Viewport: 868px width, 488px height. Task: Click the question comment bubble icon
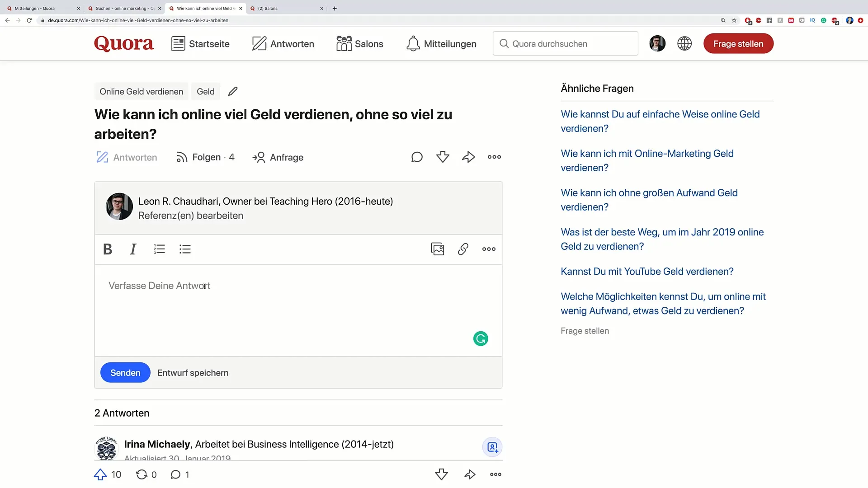coord(417,157)
